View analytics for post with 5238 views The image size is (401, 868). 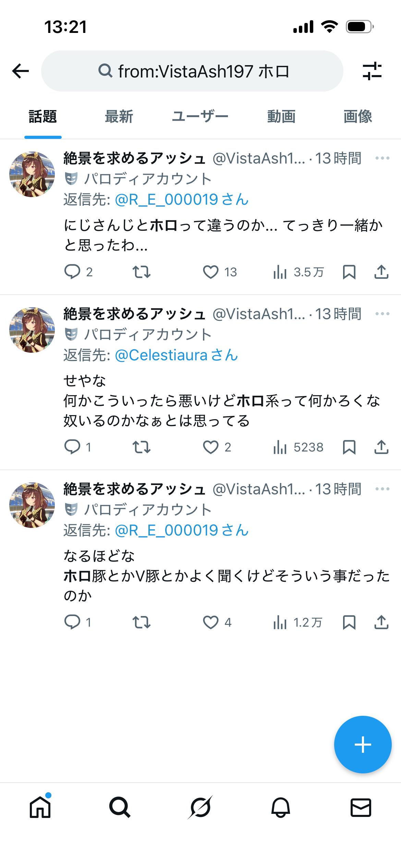click(298, 447)
